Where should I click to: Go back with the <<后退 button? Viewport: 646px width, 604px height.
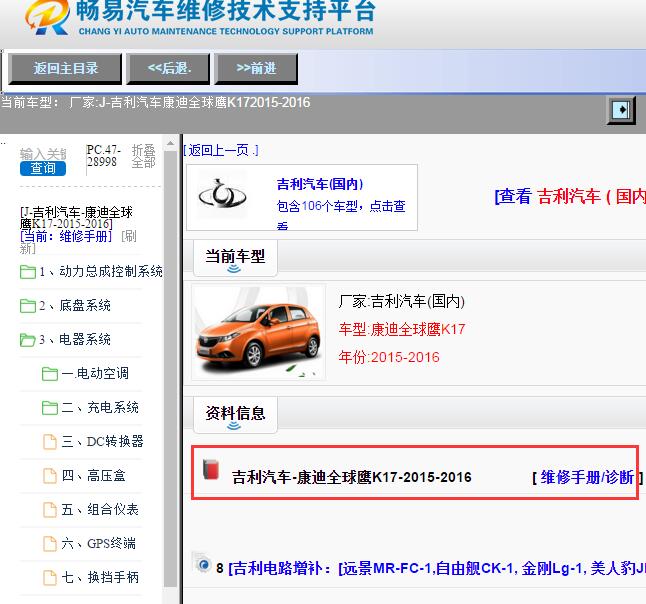168,68
